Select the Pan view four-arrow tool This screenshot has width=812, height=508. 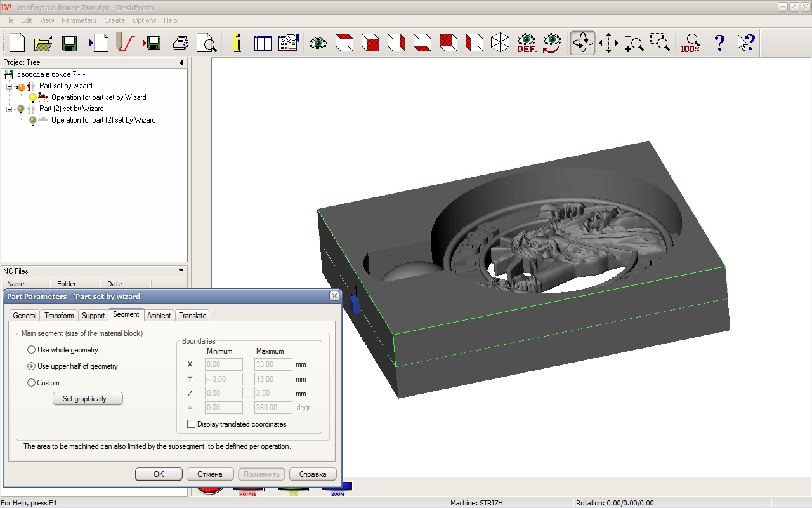pyautogui.click(x=608, y=43)
